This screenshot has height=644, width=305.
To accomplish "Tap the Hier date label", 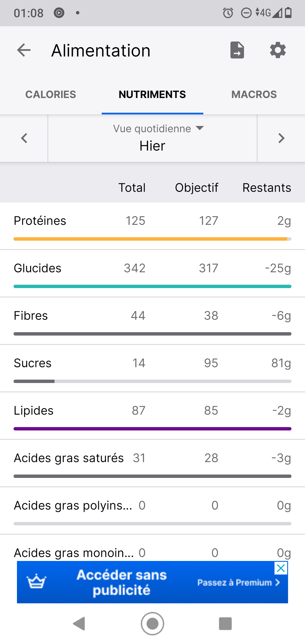I will 152,146.
